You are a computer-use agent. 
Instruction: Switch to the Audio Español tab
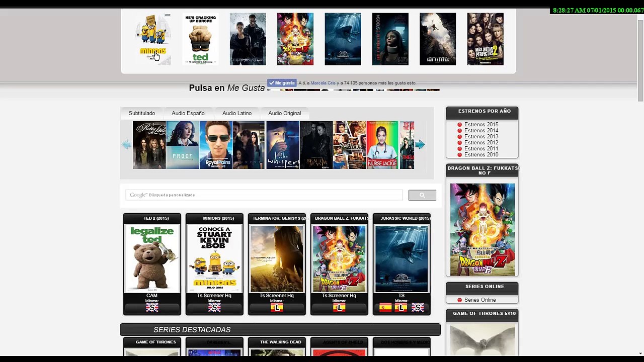189,113
